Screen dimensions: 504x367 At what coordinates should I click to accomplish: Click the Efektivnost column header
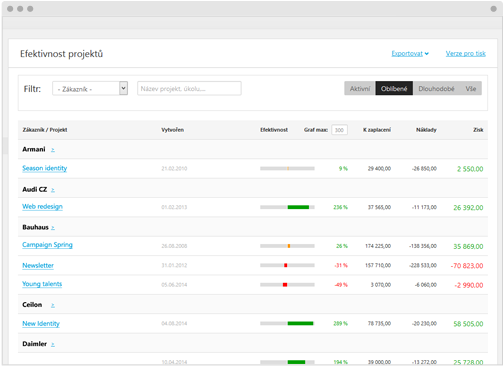(x=274, y=130)
